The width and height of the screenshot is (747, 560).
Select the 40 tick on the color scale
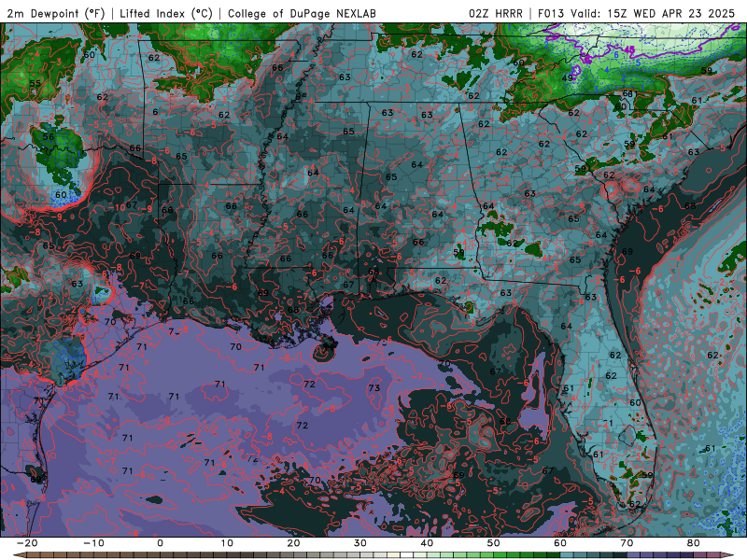coord(427,543)
